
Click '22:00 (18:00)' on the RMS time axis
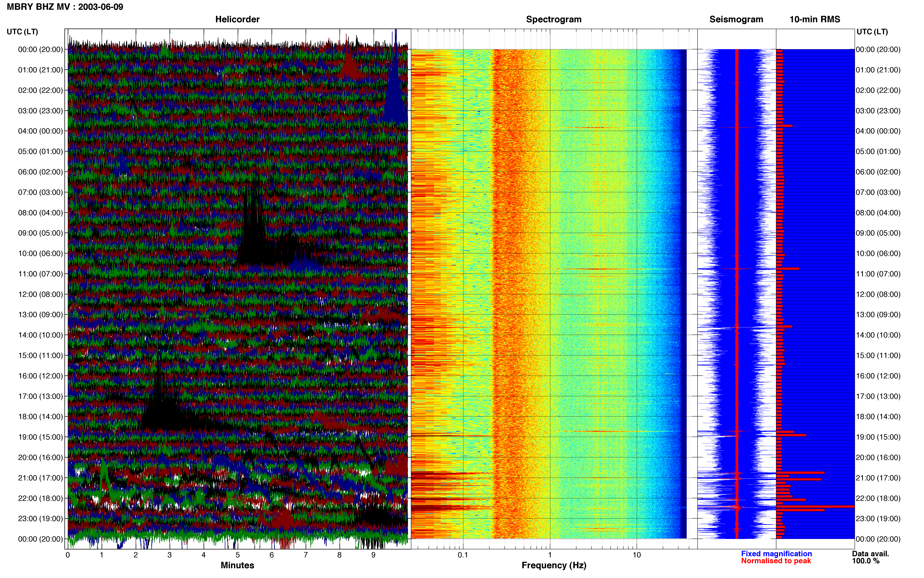878,498
